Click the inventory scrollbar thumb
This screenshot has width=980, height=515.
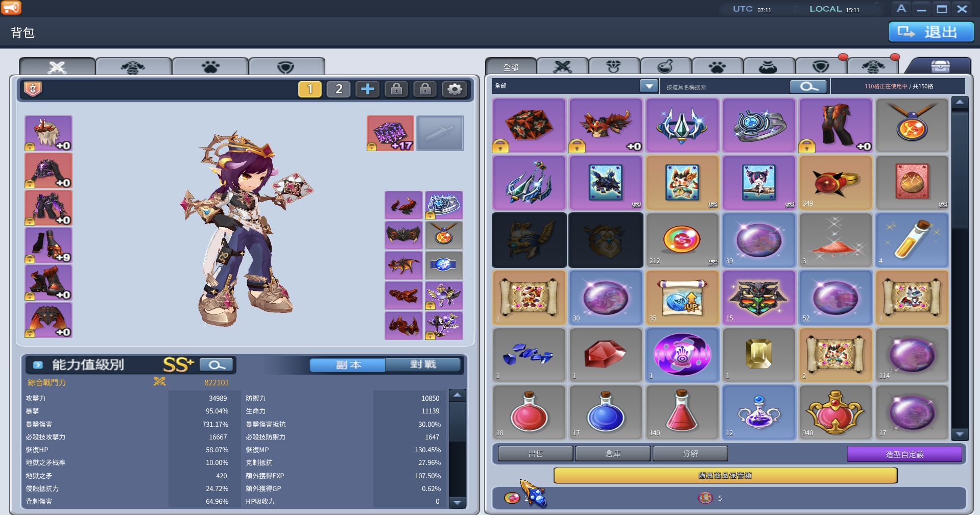(x=960, y=169)
